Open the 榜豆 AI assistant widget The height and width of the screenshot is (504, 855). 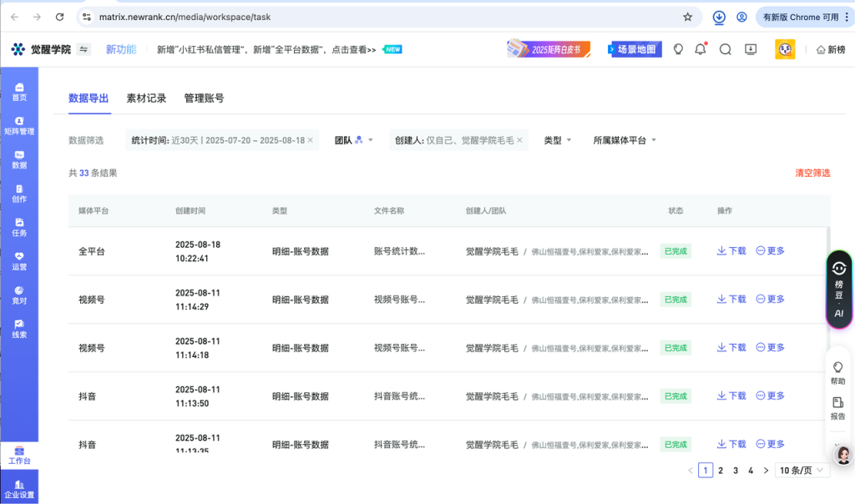(x=838, y=290)
